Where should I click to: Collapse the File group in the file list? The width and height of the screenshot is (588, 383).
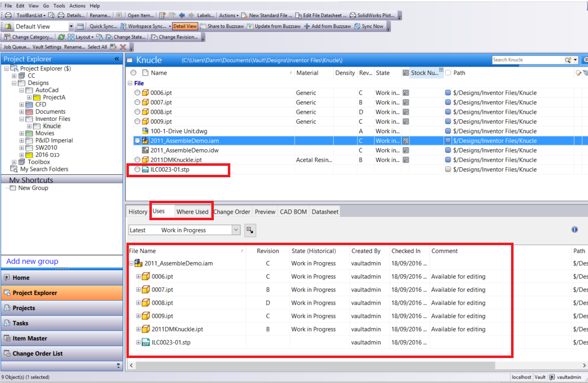coord(130,83)
